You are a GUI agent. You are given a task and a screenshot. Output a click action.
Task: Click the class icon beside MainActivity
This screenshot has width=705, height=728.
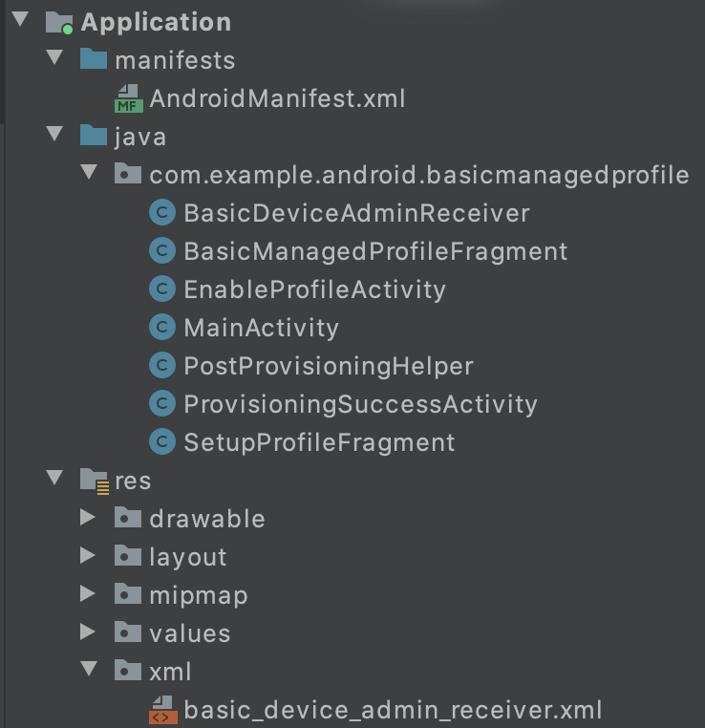[162, 328]
